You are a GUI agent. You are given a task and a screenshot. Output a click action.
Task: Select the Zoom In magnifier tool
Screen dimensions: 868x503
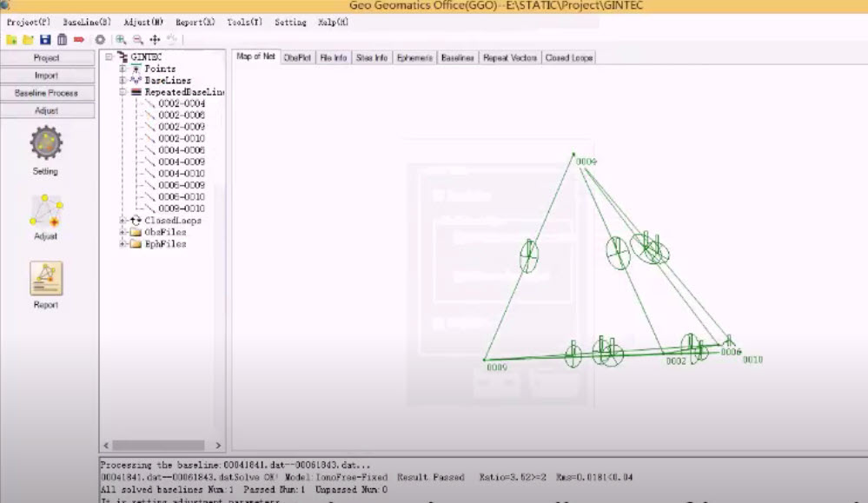click(x=118, y=38)
